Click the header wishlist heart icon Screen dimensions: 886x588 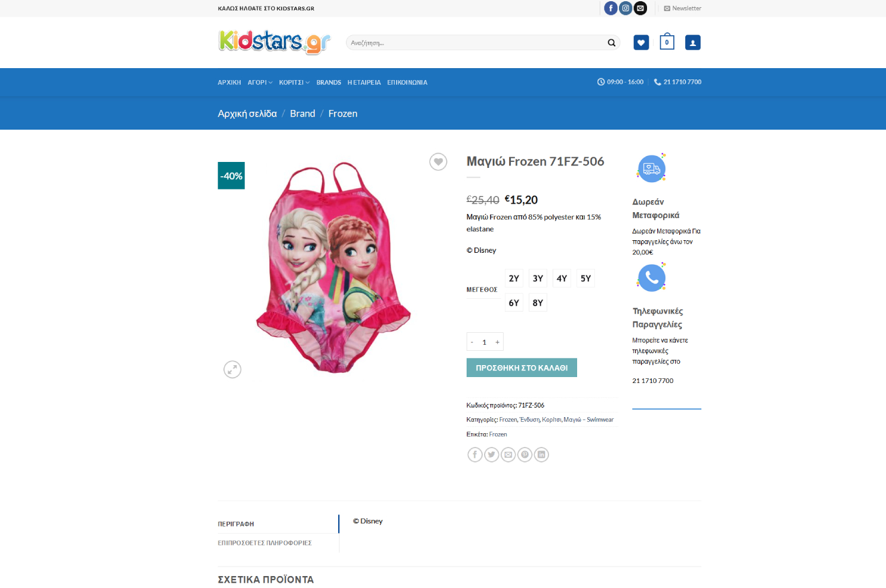tap(641, 42)
